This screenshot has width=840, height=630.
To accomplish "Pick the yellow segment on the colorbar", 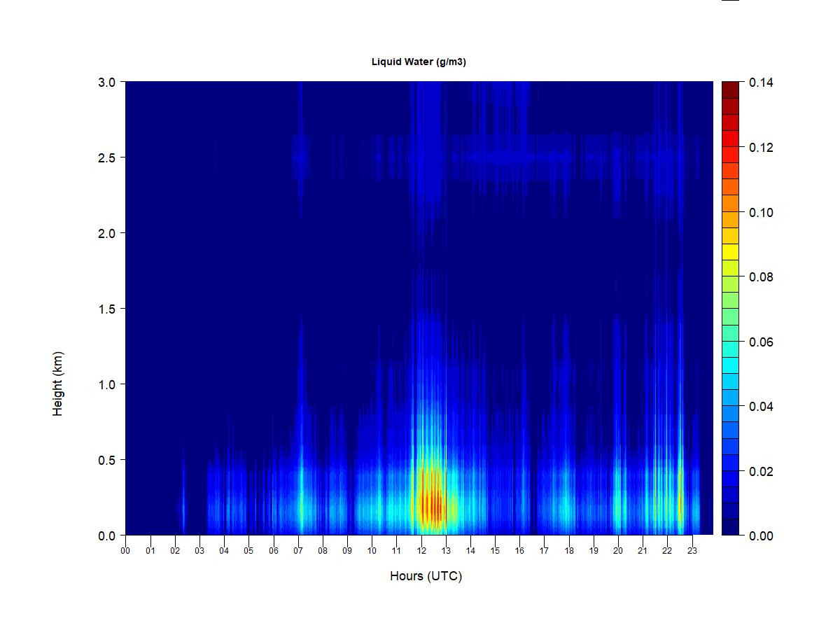I will 730,252.
